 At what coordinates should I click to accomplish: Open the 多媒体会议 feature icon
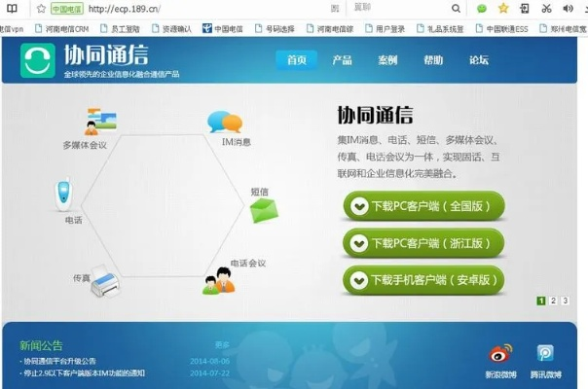100,122
